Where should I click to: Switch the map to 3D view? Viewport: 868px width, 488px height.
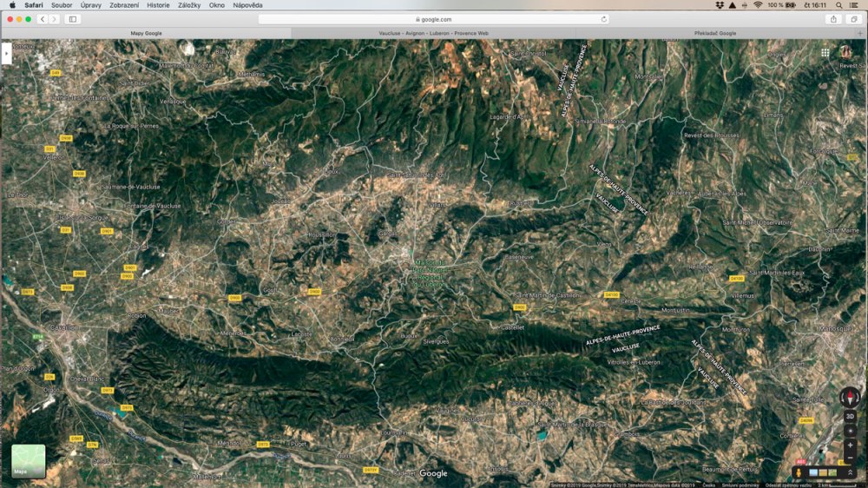pos(851,417)
